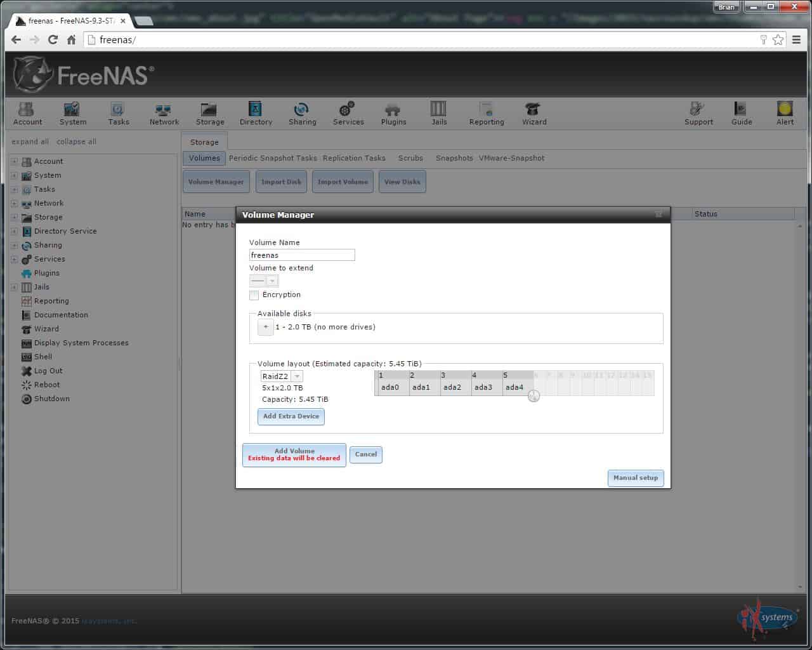Click the Volume Manager button
This screenshot has width=812, height=650.
216,182
